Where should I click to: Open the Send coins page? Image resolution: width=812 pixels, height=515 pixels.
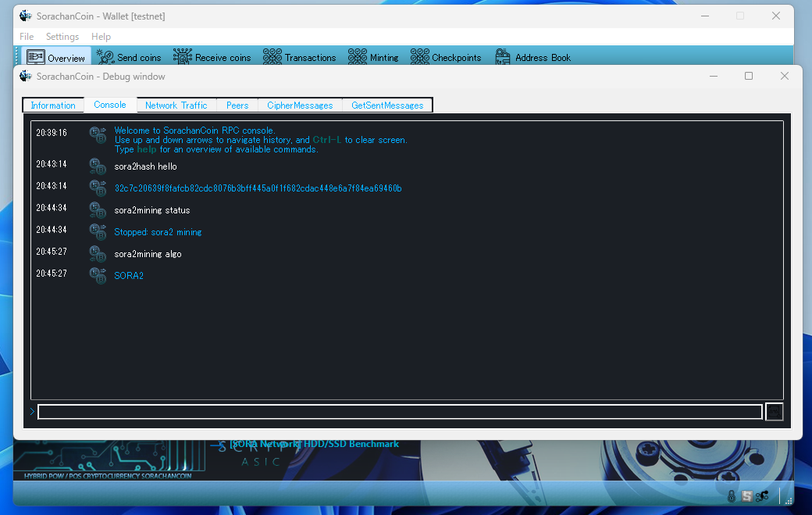pos(129,57)
